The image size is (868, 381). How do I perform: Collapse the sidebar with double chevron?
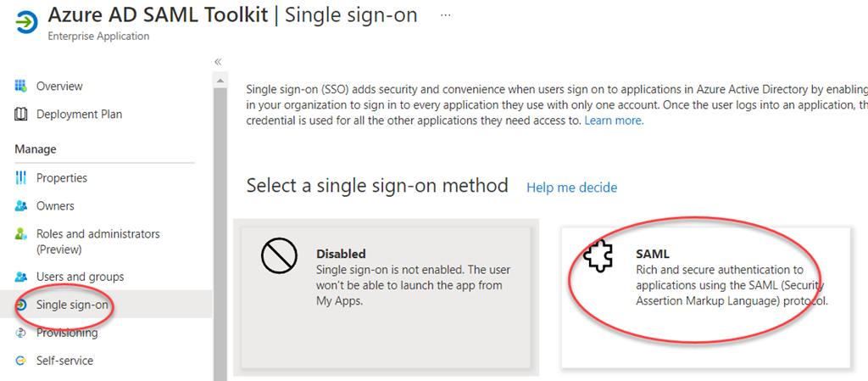(218, 62)
